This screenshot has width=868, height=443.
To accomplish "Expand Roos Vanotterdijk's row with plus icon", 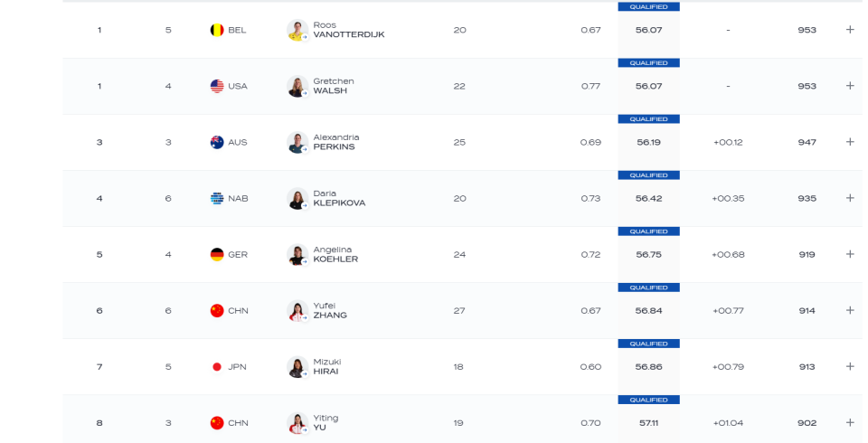I will pos(850,30).
